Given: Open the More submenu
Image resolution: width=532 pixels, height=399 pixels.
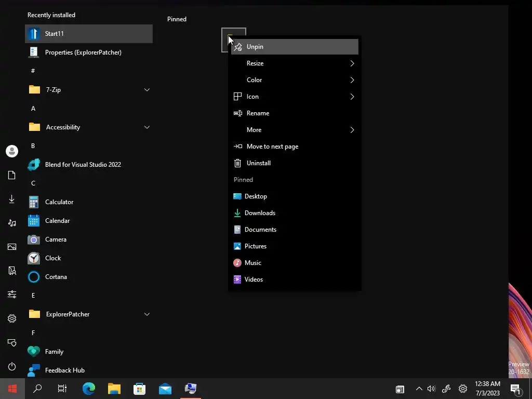Looking at the screenshot, I should [x=295, y=130].
